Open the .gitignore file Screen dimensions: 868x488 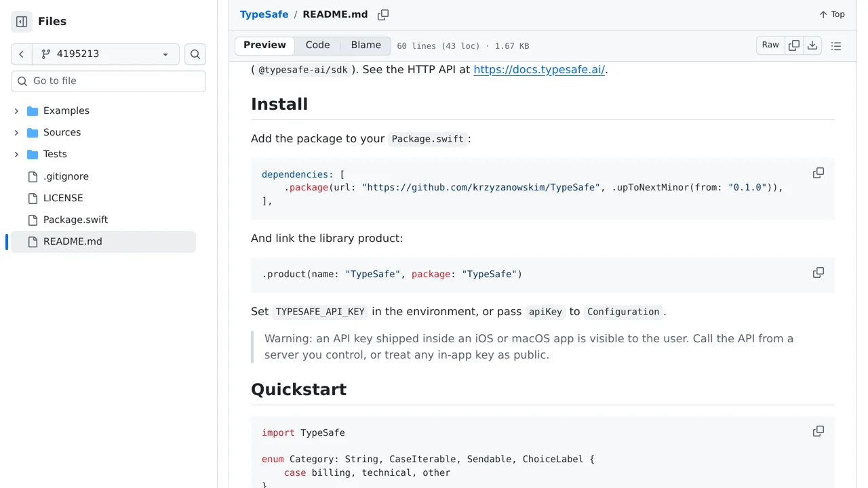click(66, 176)
